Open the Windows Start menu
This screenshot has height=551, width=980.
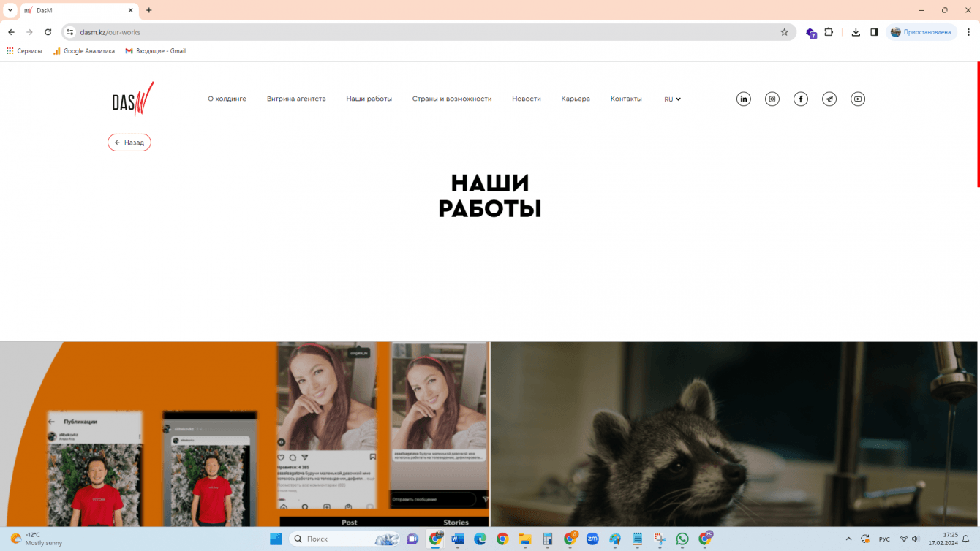(276, 539)
